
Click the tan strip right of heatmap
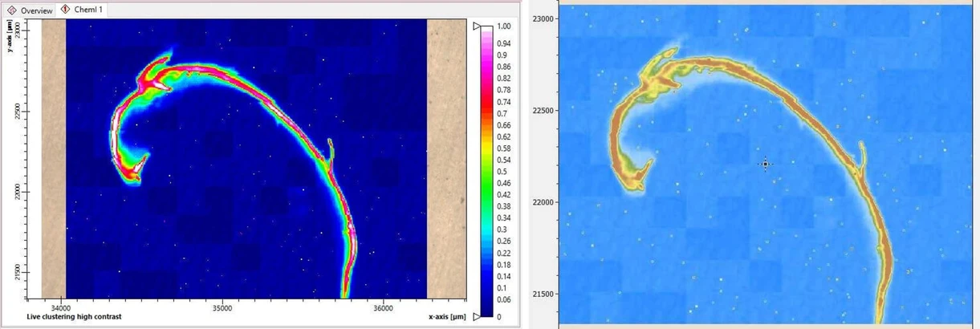click(x=446, y=159)
